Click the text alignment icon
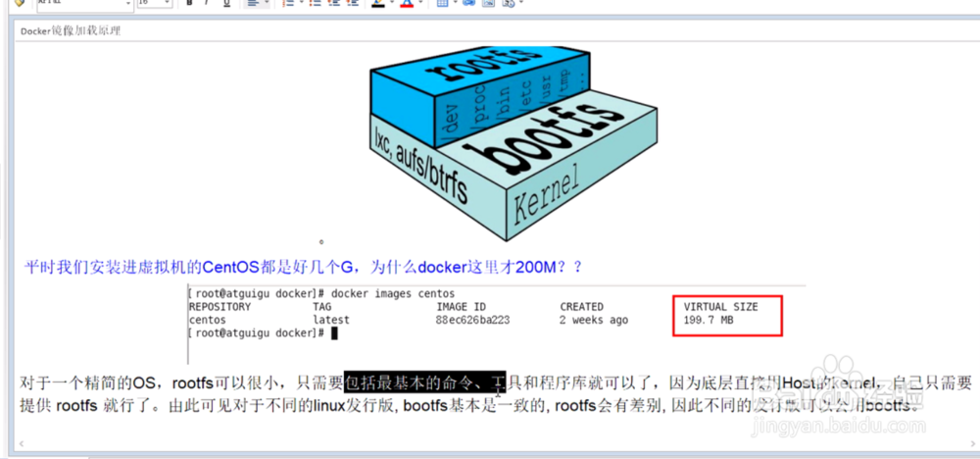 (x=253, y=3)
